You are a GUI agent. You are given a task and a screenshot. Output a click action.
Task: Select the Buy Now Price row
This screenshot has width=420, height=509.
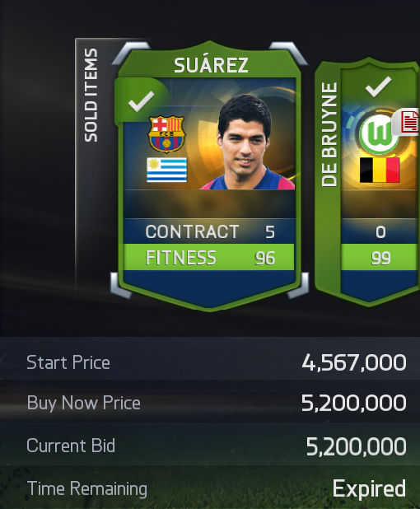(x=210, y=401)
